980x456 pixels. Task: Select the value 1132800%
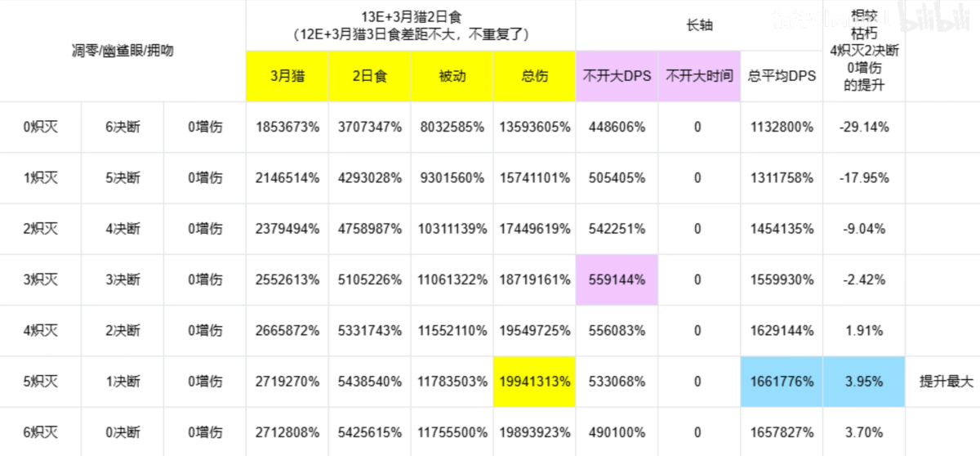(x=782, y=127)
